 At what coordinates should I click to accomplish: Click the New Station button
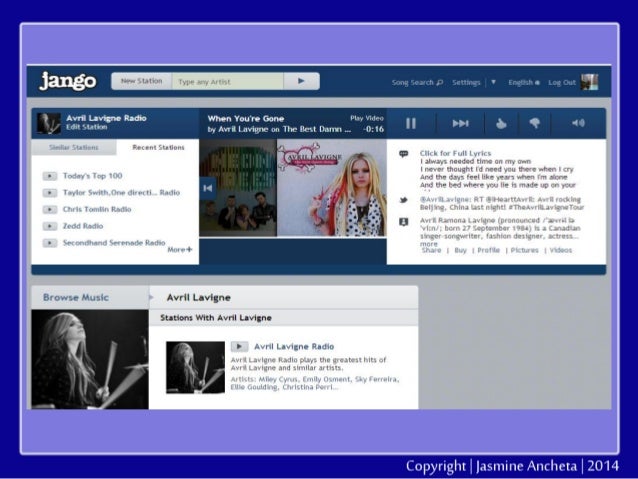[142, 81]
